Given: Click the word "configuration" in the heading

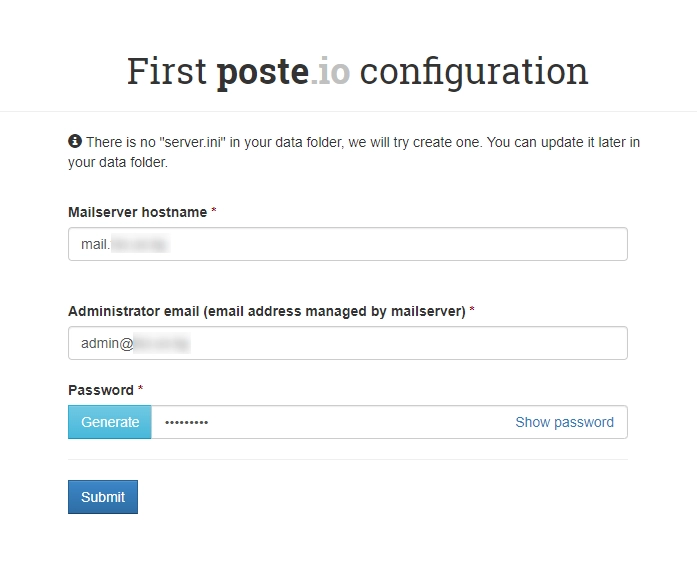Looking at the screenshot, I should tap(474, 71).
